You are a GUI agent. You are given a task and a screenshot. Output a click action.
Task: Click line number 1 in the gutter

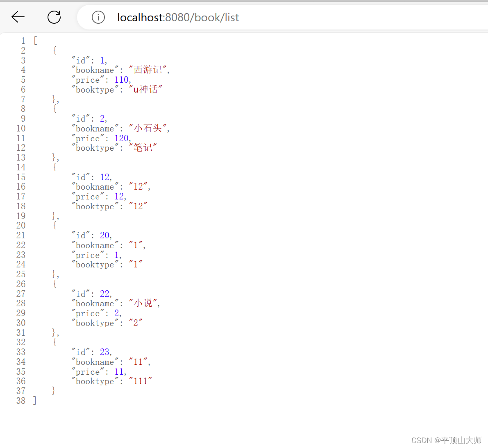coord(23,40)
